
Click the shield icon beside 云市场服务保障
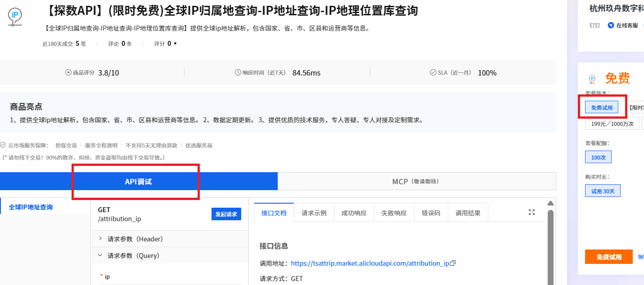point(3,145)
